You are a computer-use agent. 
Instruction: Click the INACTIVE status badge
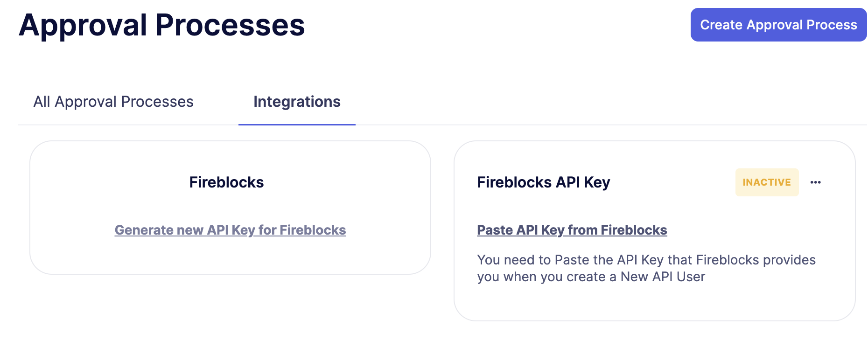click(767, 182)
